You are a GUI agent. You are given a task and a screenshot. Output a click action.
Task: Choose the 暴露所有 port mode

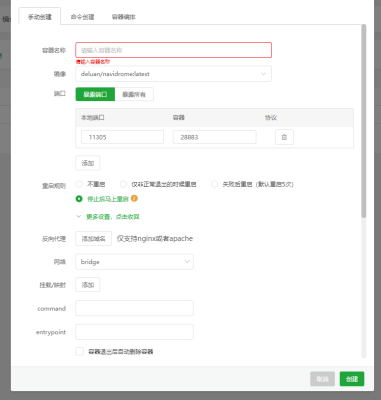click(x=134, y=94)
